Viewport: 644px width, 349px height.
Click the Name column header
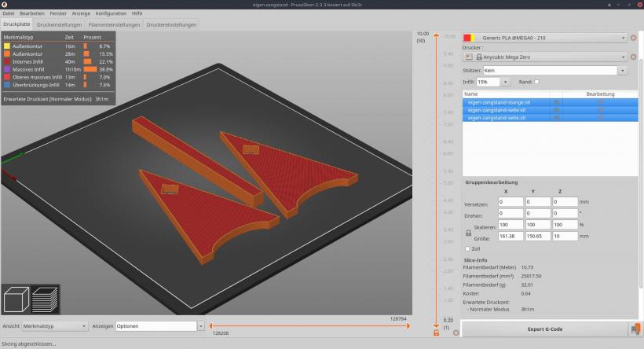click(507, 94)
